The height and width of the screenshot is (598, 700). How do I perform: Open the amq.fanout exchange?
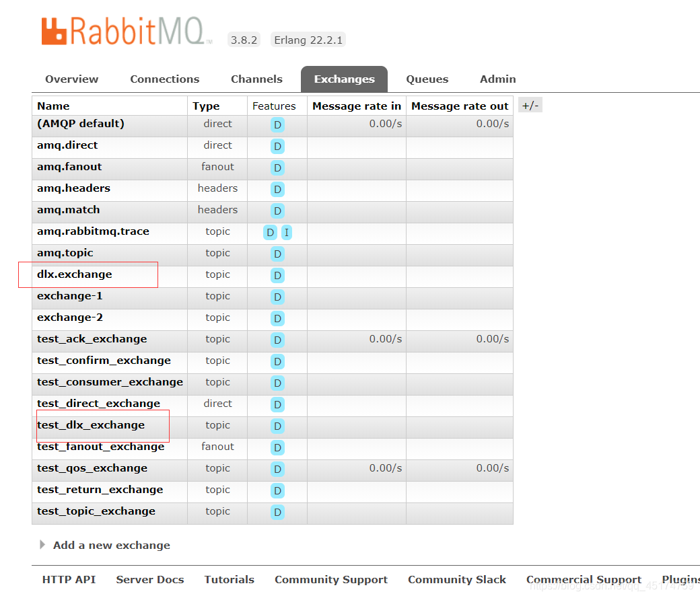coord(69,166)
